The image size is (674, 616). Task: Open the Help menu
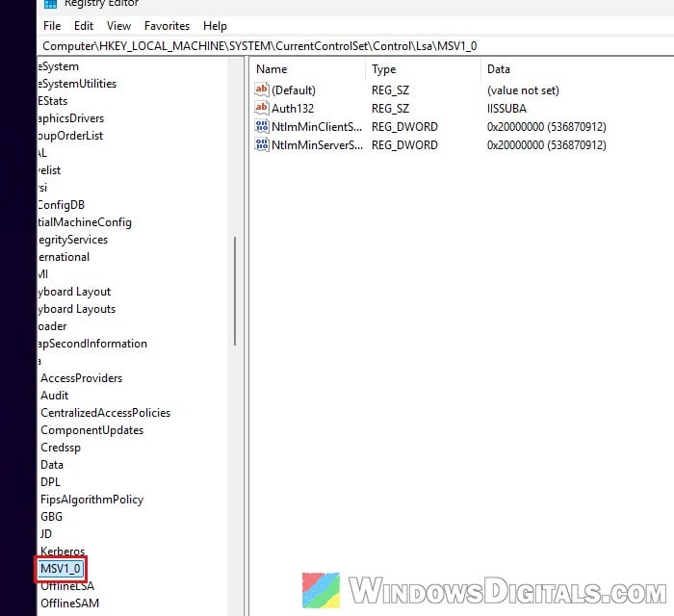click(x=215, y=26)
